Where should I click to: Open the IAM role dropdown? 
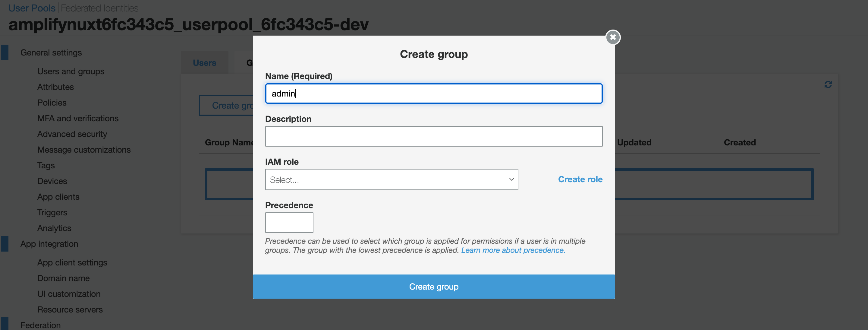(392, 179)
